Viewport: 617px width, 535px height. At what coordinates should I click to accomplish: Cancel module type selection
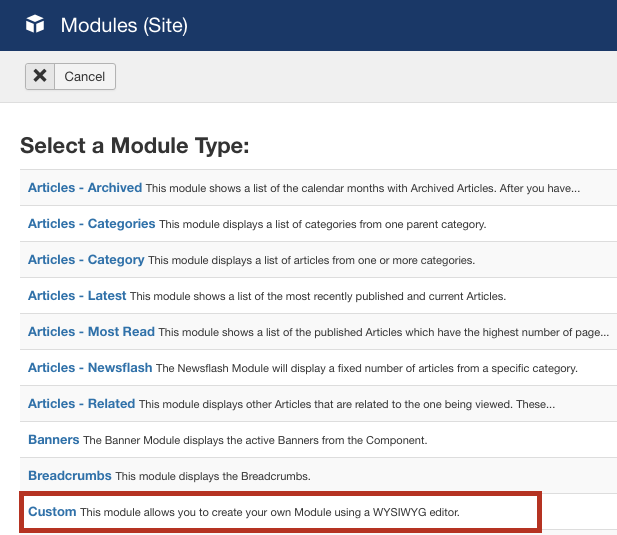click(70, 76)
